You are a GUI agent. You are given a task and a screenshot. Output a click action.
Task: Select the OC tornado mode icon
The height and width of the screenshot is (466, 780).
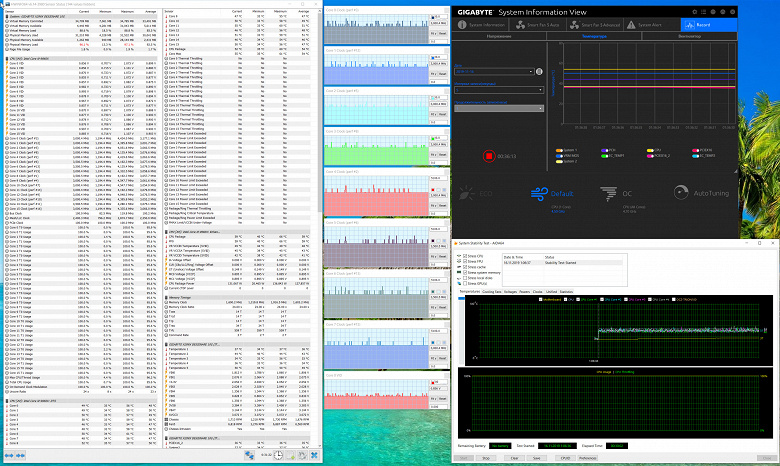[x=607, y=195]
